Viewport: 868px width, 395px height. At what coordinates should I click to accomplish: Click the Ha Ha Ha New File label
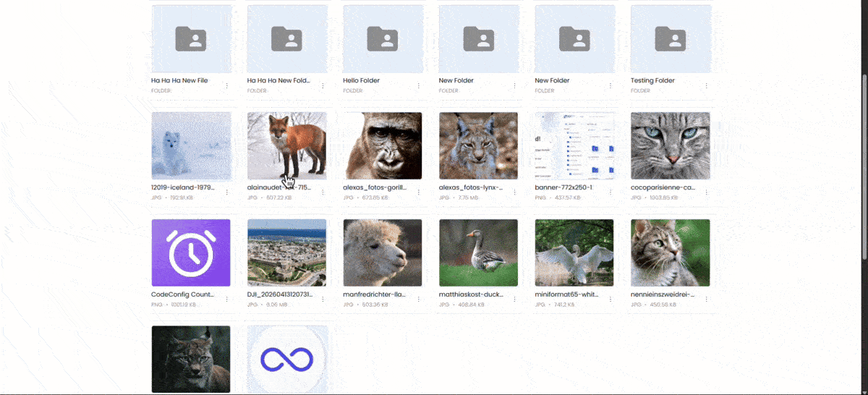179,80
